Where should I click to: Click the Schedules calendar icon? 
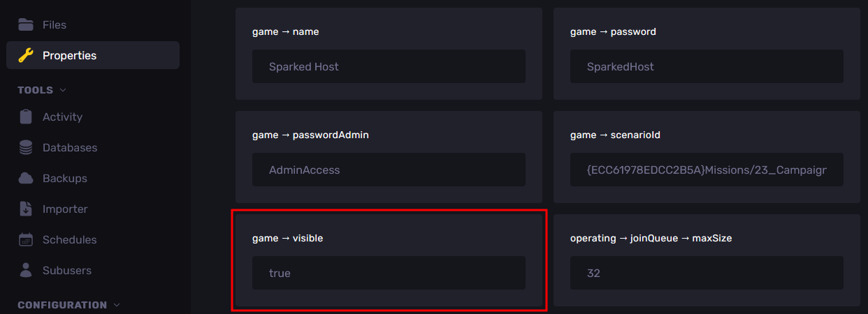pos(26,239)
